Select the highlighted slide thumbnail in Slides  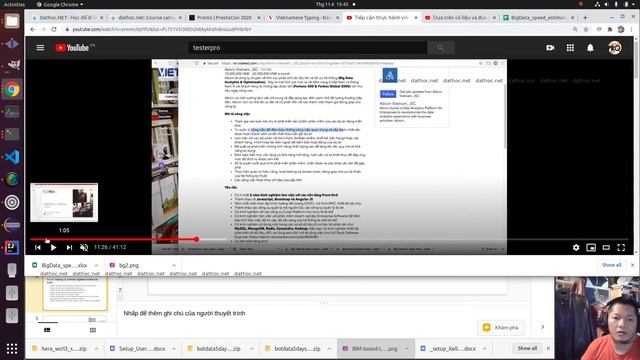[75, 294]
